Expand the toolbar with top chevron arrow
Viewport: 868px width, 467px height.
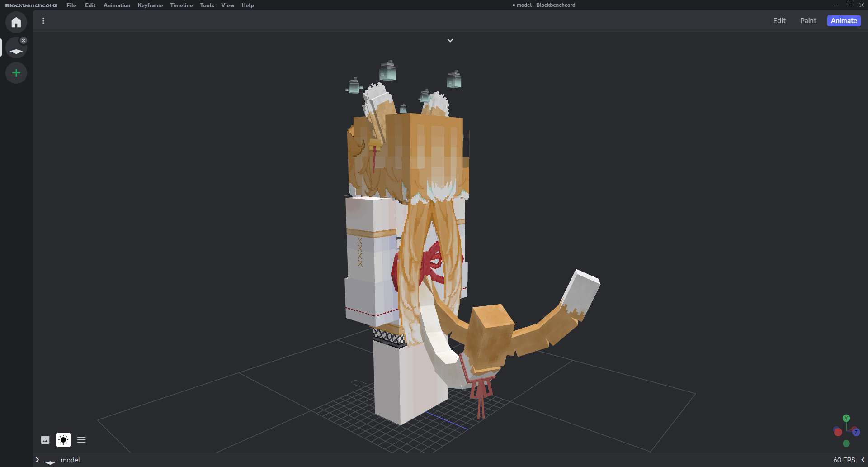pos(450,41)
